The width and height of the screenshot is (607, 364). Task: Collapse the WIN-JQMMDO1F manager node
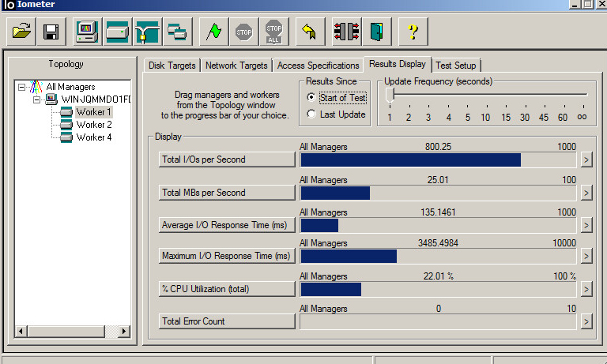[x=37, y=99]
